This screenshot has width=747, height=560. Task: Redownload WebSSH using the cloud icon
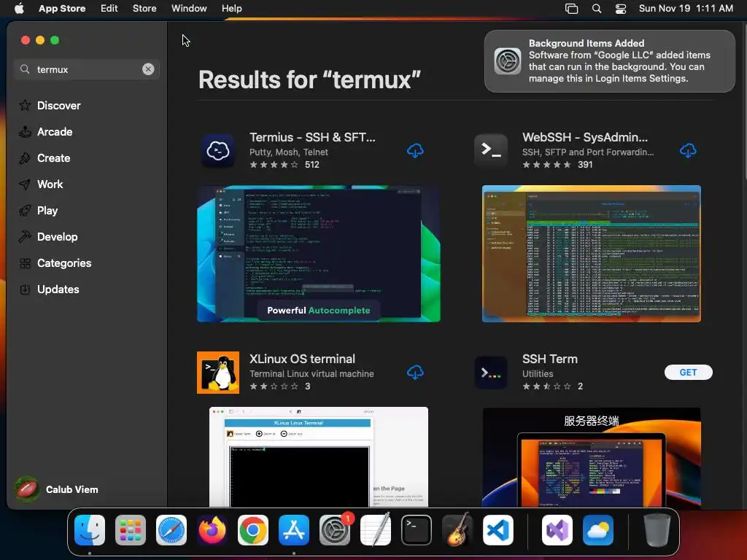pos(687,150)
